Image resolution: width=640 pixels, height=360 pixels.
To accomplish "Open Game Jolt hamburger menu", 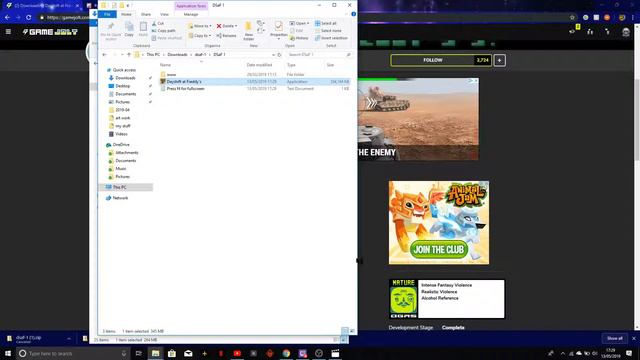I will click(8, 31).
